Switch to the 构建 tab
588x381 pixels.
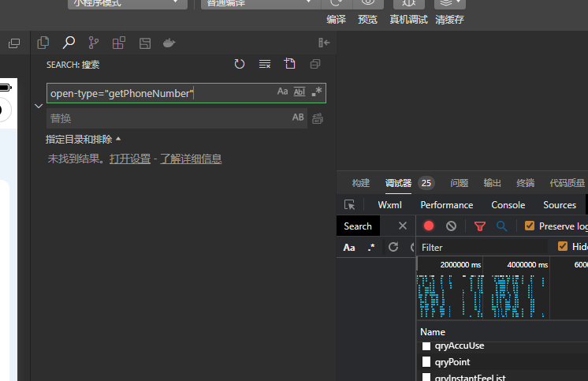pyautogui.click(x=361, y=183)
